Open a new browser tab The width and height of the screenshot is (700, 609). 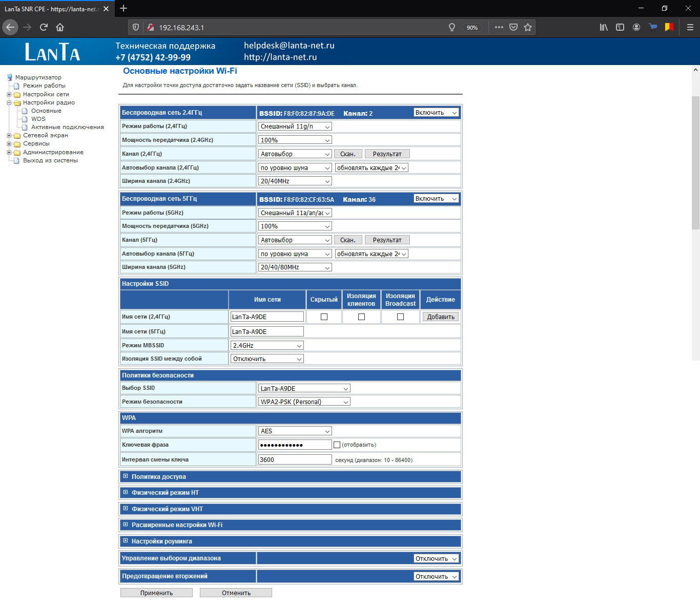pyautogui.click(x=123, y=8)
